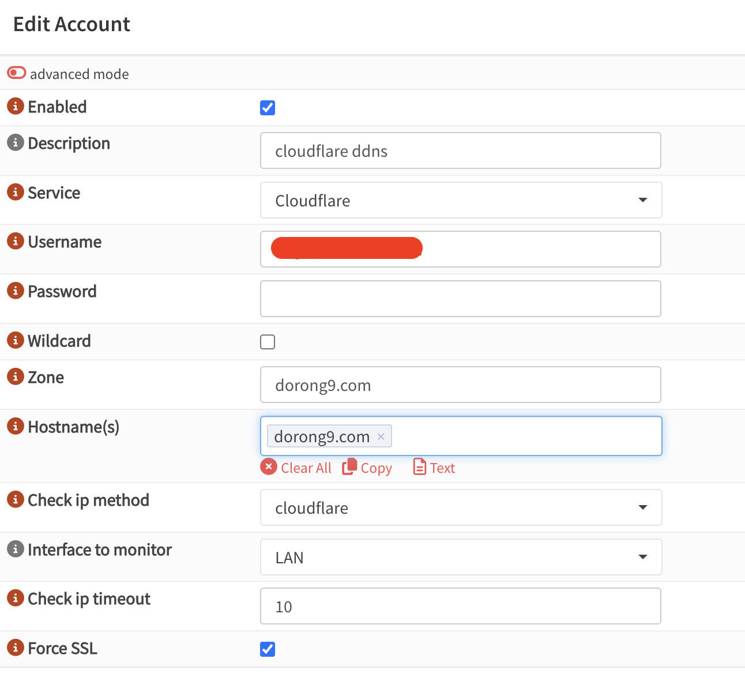Click the info icon beside Hostname(s)
The height and width of the screenshot is (700, 745).
pyautogui.click(x=16, y=427)
